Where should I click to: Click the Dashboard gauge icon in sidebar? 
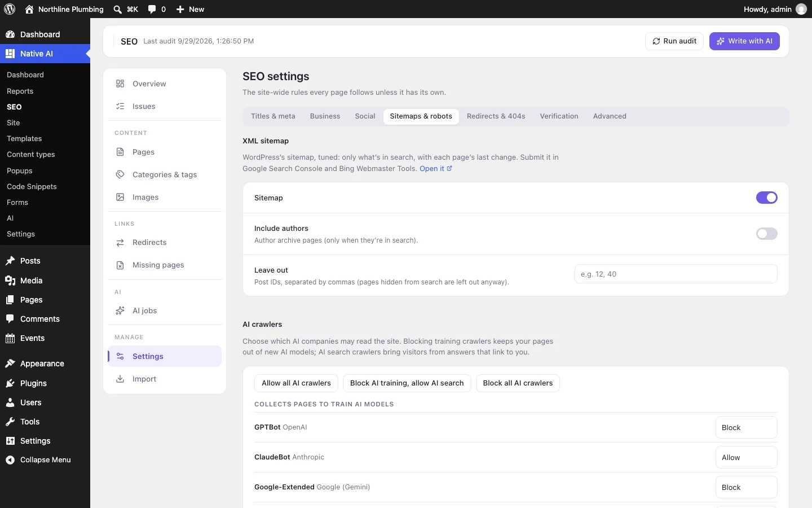(10, 34)
